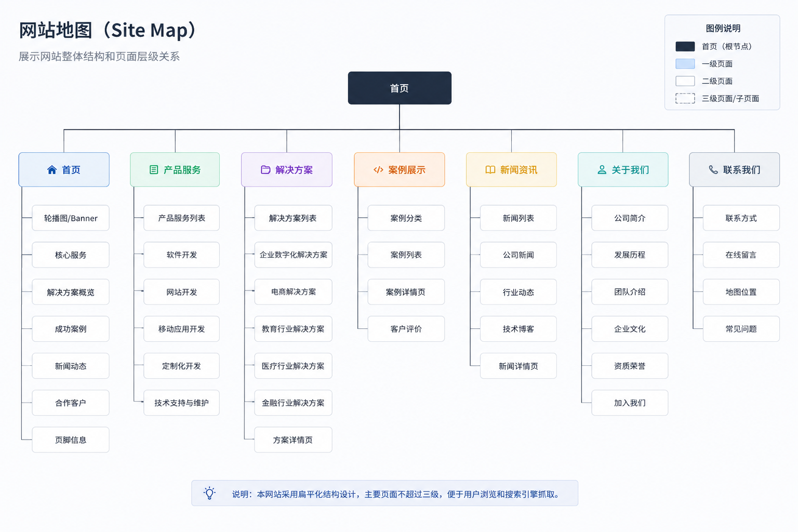
Task: Select the 行业动态 node
Action: click(x=518, y=292)
